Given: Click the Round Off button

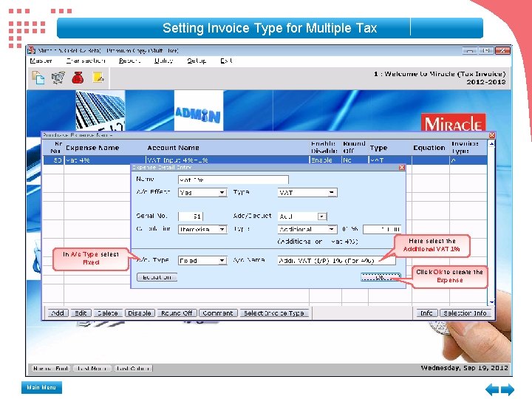Looking at the screenshot, I should point(177,313).
